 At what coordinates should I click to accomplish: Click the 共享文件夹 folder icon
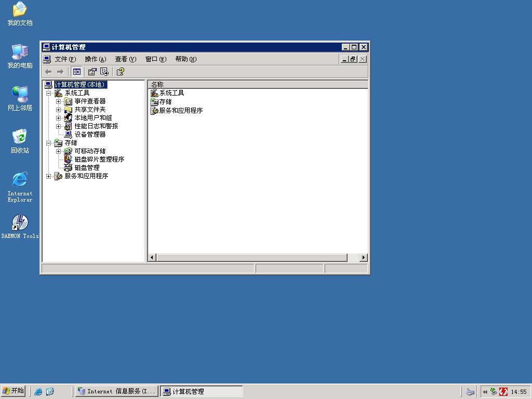point(68,110)
